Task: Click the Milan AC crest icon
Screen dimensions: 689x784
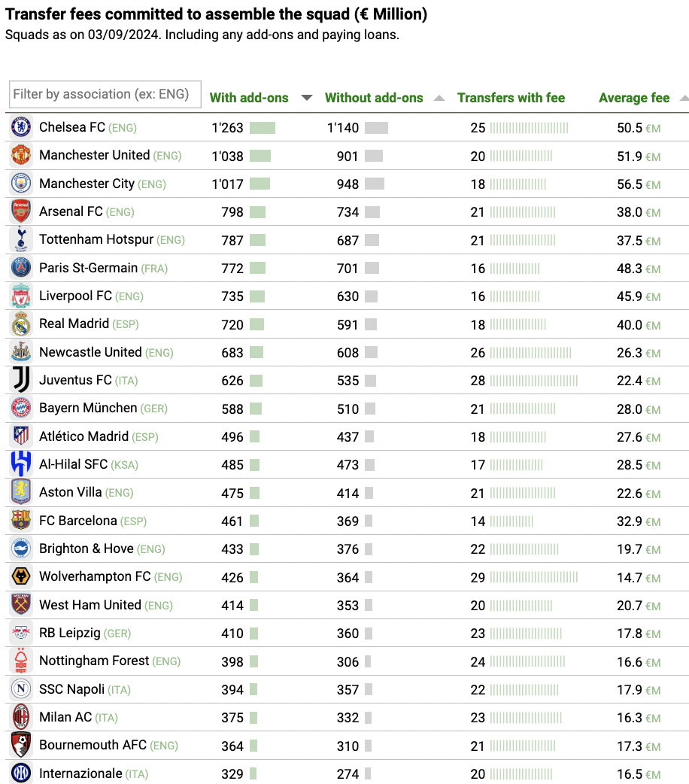Action: (x=21, y=716)
